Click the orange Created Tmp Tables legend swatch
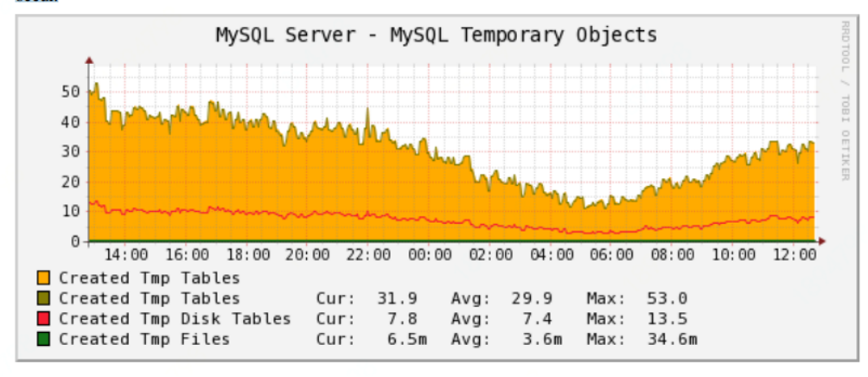Image resolution: width=868 pixels, height=377 pixels. coord(44,278)
